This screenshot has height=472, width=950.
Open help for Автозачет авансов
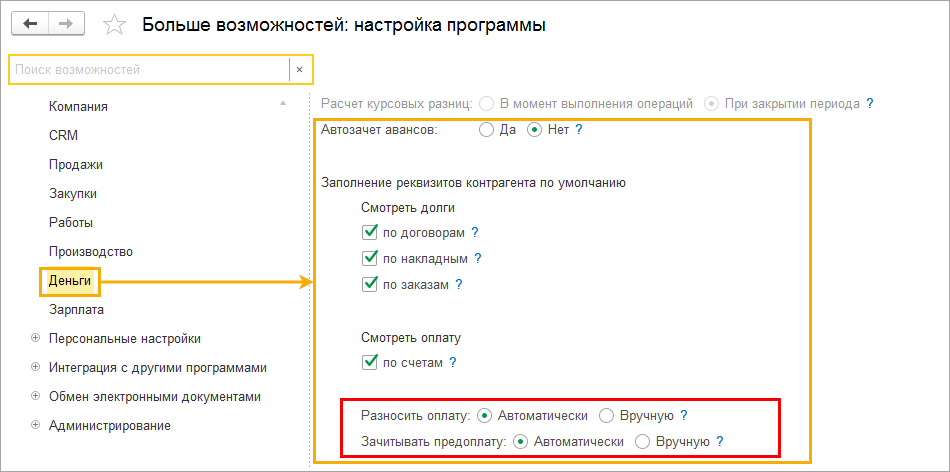click(x=579, y=130)
